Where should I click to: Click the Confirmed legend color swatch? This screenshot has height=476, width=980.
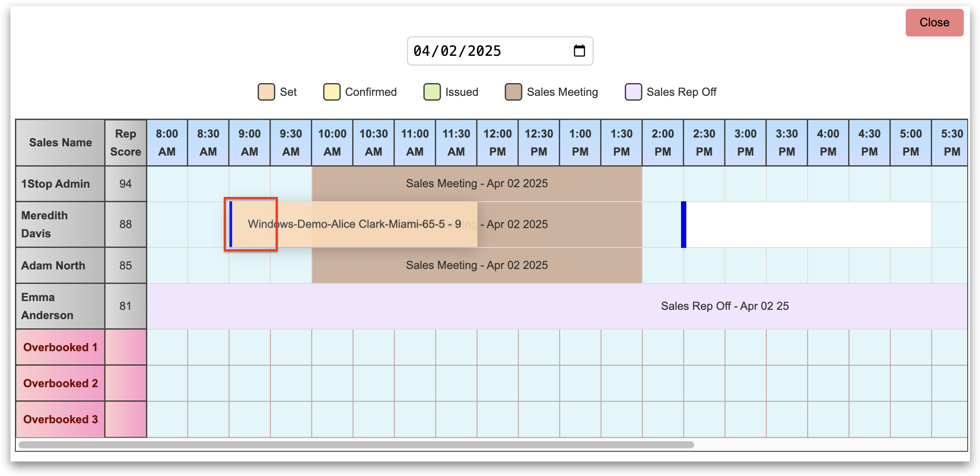(332, 92)
